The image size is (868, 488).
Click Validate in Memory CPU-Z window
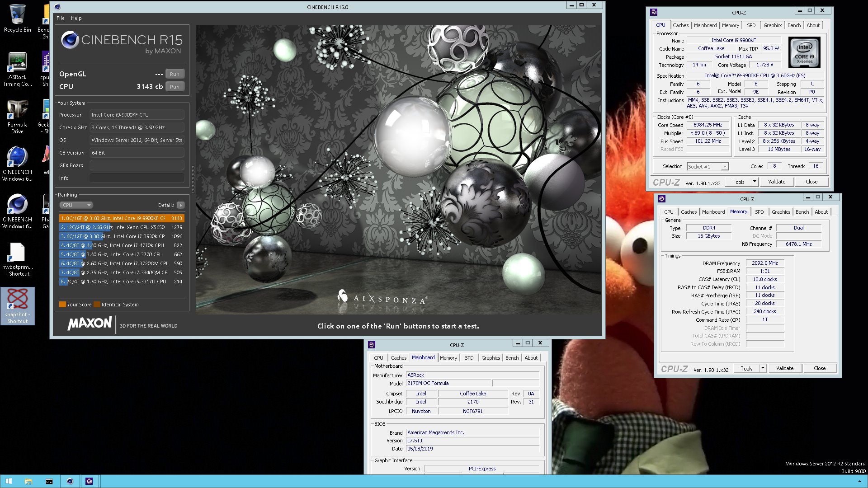tap(785, 368)
